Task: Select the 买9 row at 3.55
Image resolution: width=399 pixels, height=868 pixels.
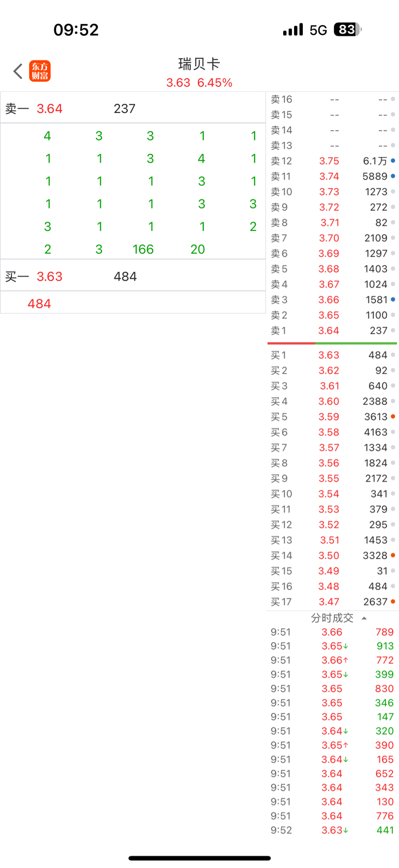Action: 332,478
